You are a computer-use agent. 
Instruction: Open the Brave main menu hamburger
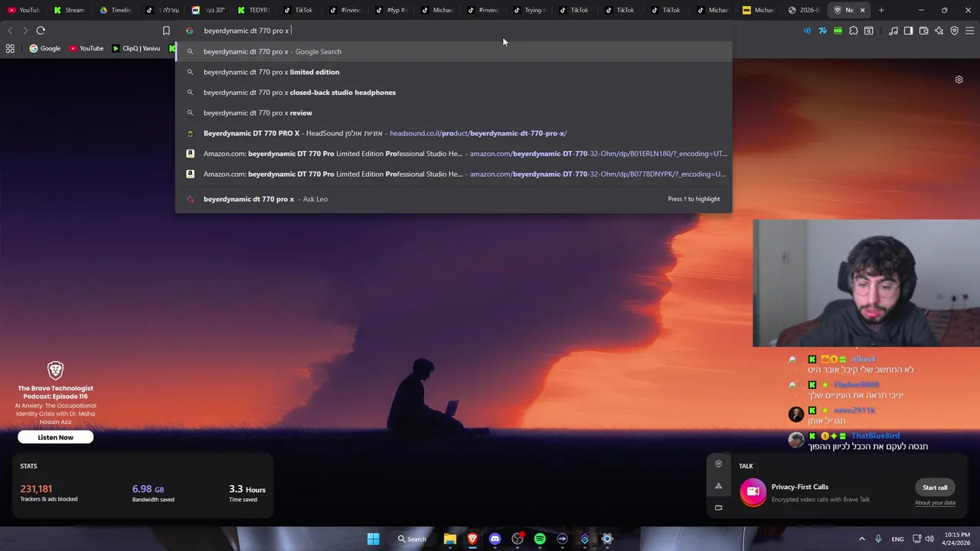(970, 31)
